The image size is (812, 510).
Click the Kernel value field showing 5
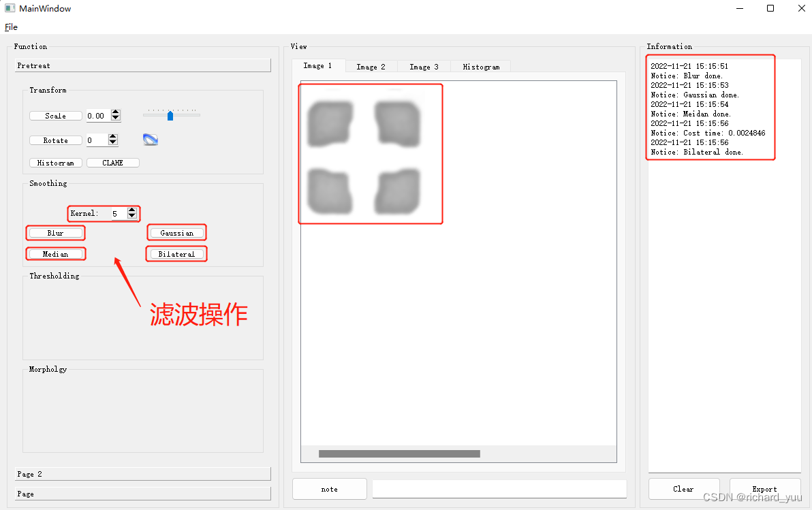119,213
